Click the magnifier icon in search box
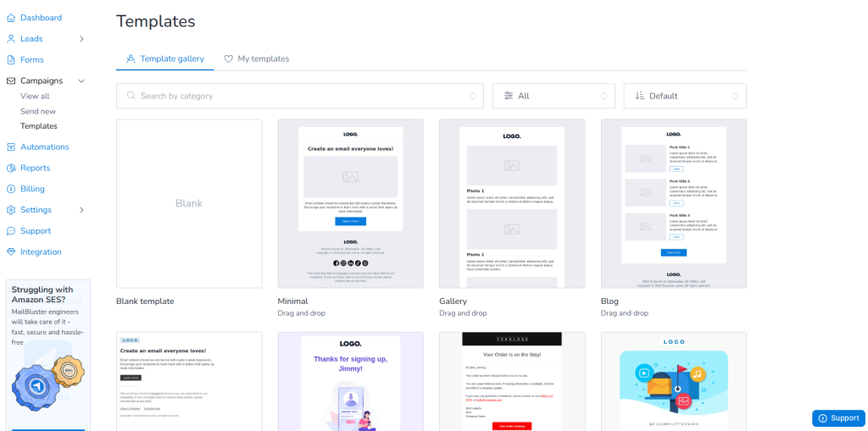868x431 pixels. (x=131, y=96)
